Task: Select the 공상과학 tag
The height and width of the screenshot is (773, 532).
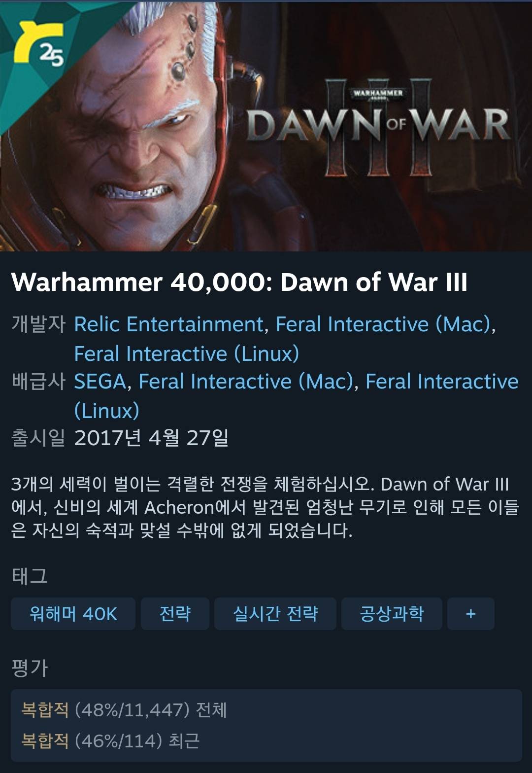Action: coord(392,614)
